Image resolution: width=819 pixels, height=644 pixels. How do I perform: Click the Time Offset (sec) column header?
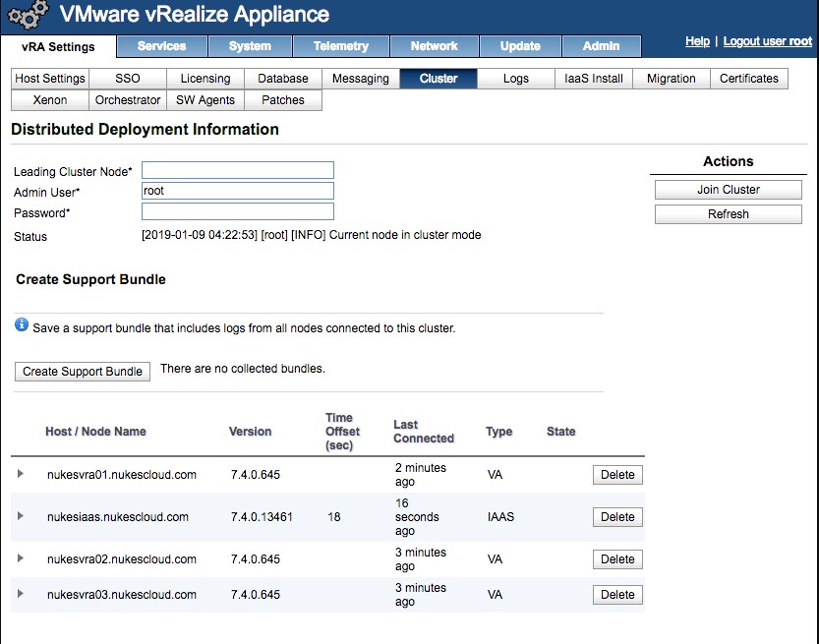coord(342,432)
